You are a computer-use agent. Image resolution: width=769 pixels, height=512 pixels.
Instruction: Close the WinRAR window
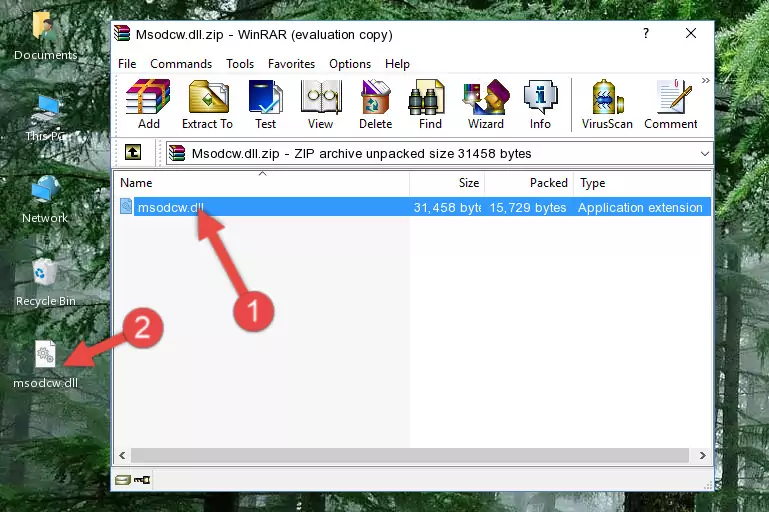691,33
